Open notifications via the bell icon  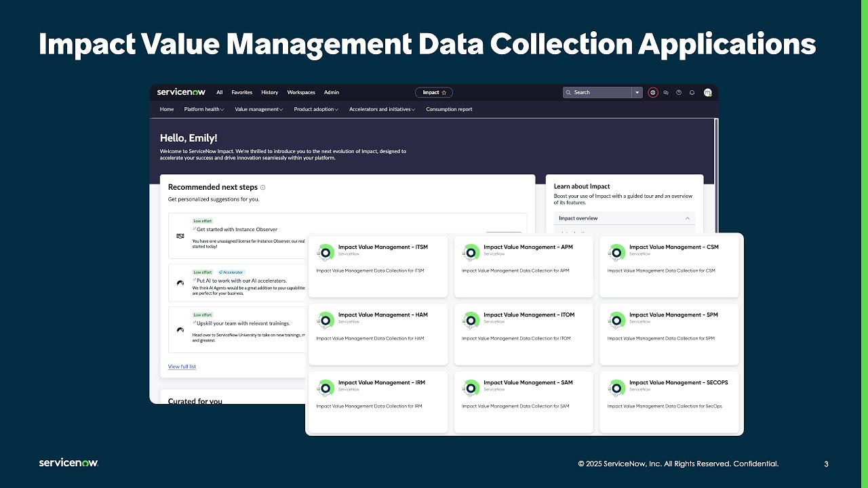click(x=692, y=92)
